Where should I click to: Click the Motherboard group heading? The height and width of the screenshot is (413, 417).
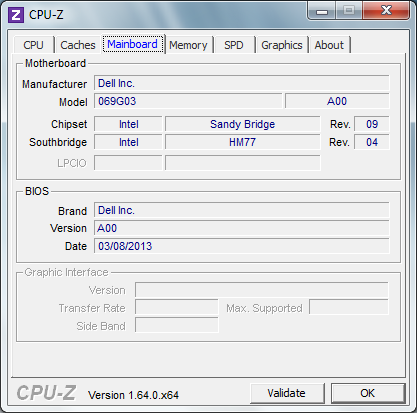pyautogui.click(x=55, y=63)
